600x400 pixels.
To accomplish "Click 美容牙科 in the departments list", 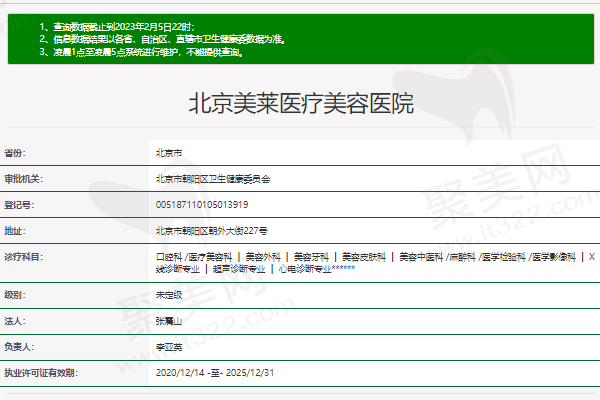I will 311,257.
